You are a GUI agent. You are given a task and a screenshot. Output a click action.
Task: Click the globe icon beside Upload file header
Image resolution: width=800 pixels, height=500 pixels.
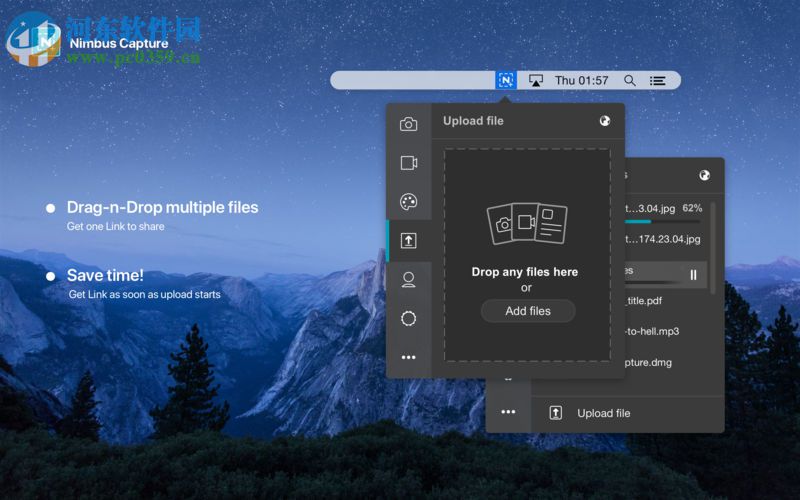tap(605, 121)
